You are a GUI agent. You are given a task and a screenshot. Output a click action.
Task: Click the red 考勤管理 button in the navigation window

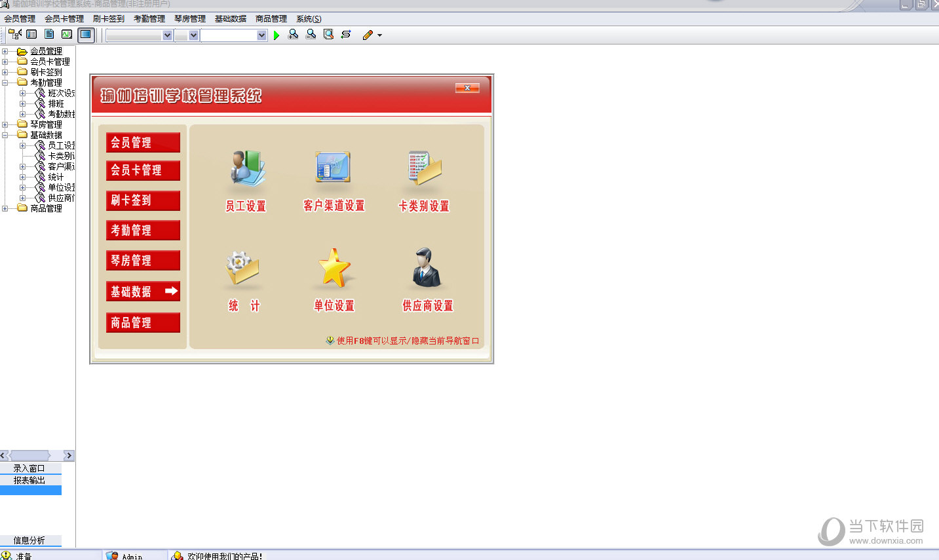143,231
